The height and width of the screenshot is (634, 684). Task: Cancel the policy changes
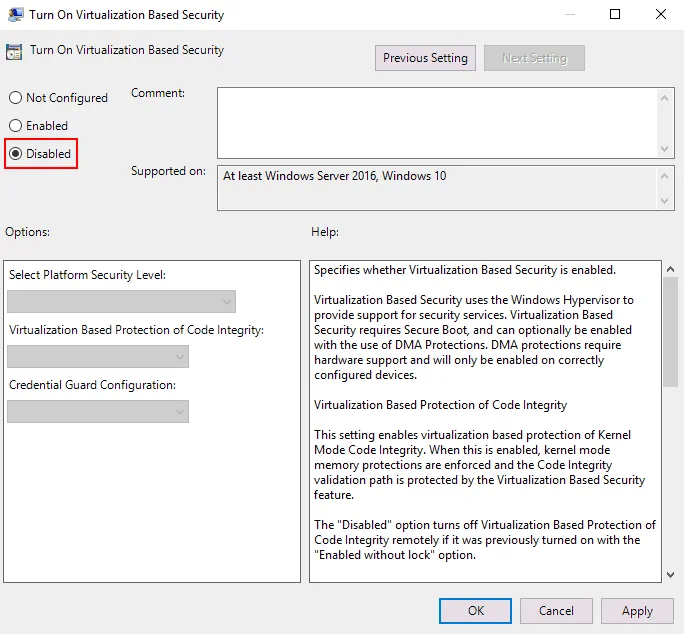[556, 611]
